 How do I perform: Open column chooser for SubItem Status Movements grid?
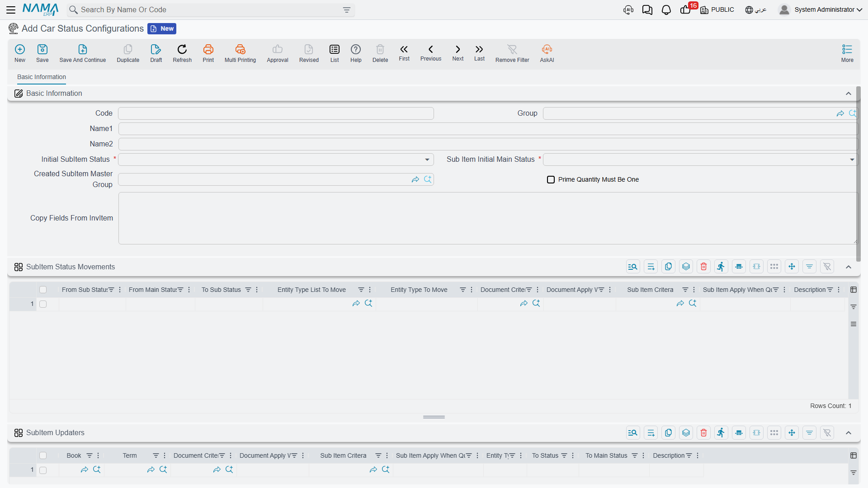coord(854,290)
